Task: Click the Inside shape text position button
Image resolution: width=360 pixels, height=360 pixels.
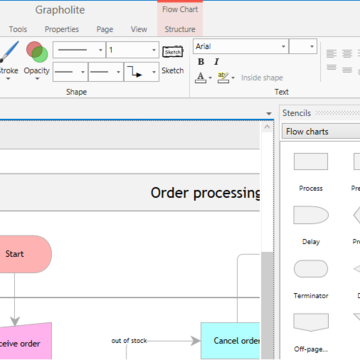Action: pos(262,78)
